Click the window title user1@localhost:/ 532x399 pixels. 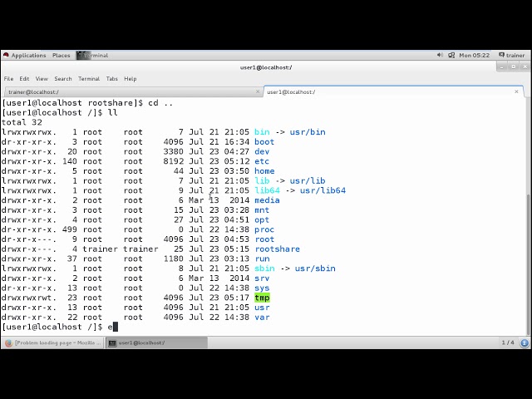coord(266,67)
